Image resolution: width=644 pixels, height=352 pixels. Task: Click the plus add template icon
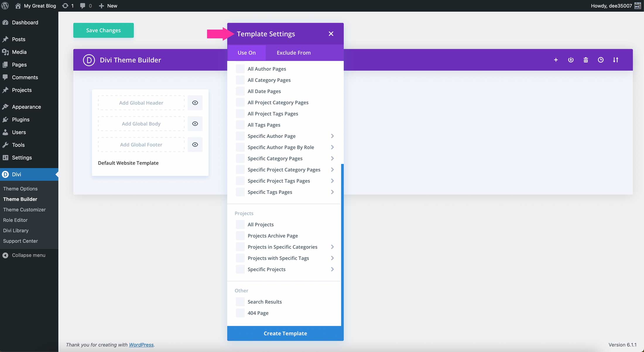[x=556, y=60]
